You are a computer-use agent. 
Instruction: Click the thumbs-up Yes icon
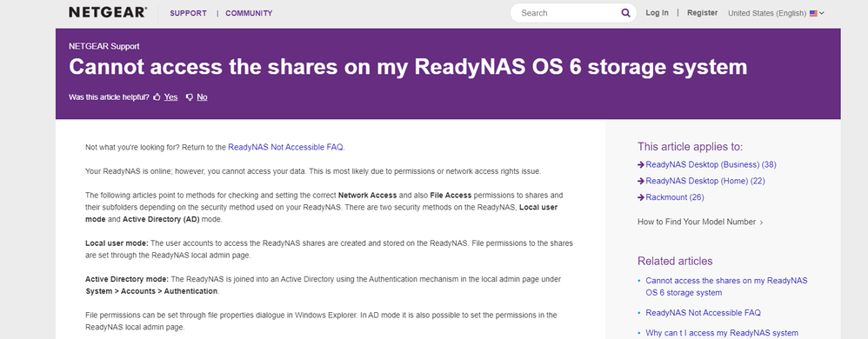pos(157,96)
